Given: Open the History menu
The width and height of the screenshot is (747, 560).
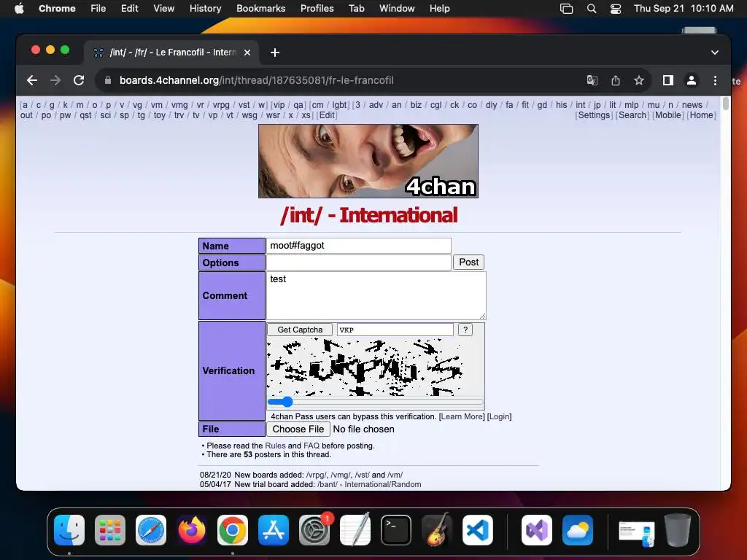Looking at the screenshot, I should (205, 8).
